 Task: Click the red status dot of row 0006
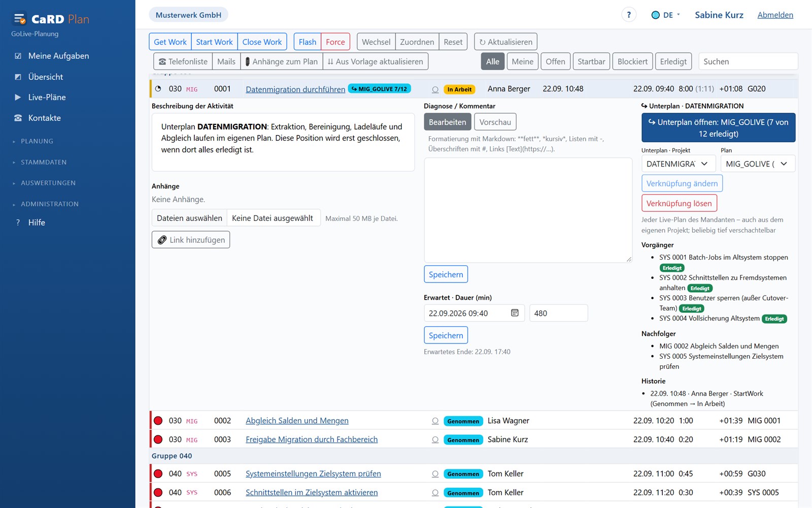pyautogui.click(x=158, y=492)
